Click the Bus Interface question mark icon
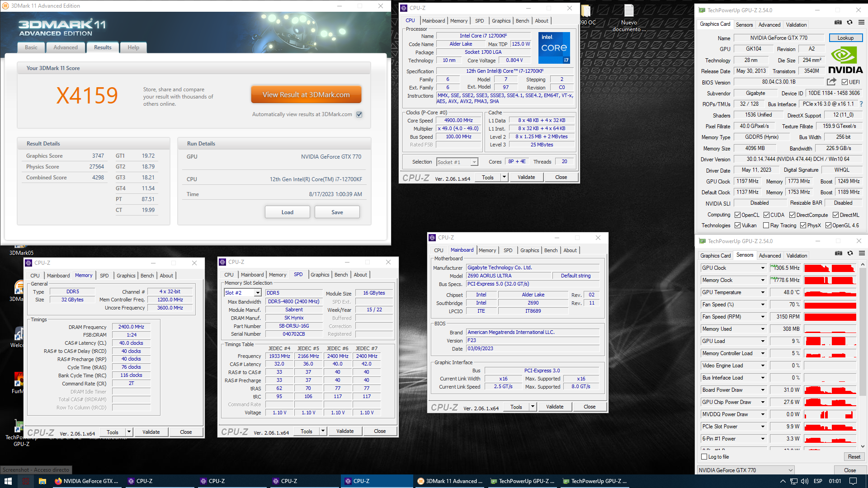This screenshot has height=488, width=868. coord(861,104)
